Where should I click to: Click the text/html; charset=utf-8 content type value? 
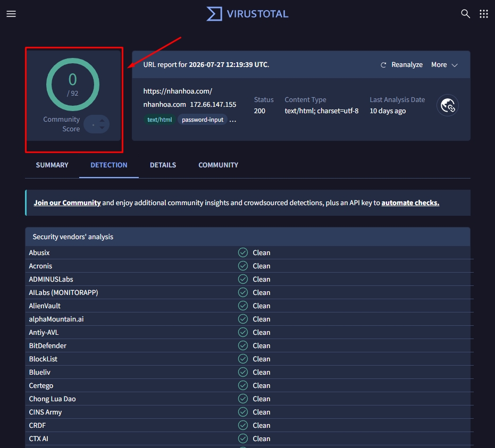coord(321,111)
